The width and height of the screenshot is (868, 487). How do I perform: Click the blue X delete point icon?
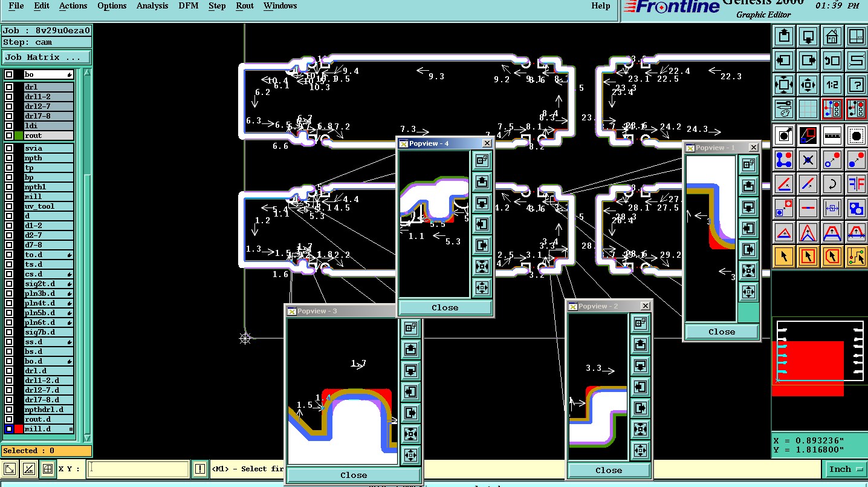point(808,160)
